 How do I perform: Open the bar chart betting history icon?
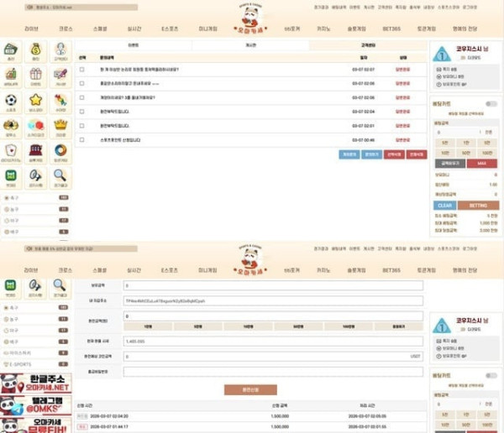tap(11, 76)
